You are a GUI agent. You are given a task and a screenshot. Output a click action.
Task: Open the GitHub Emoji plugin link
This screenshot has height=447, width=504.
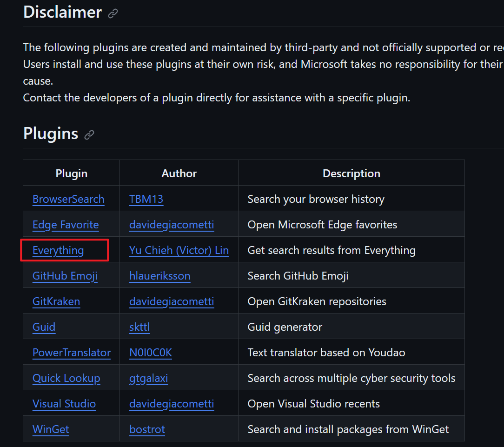(65, 276)
